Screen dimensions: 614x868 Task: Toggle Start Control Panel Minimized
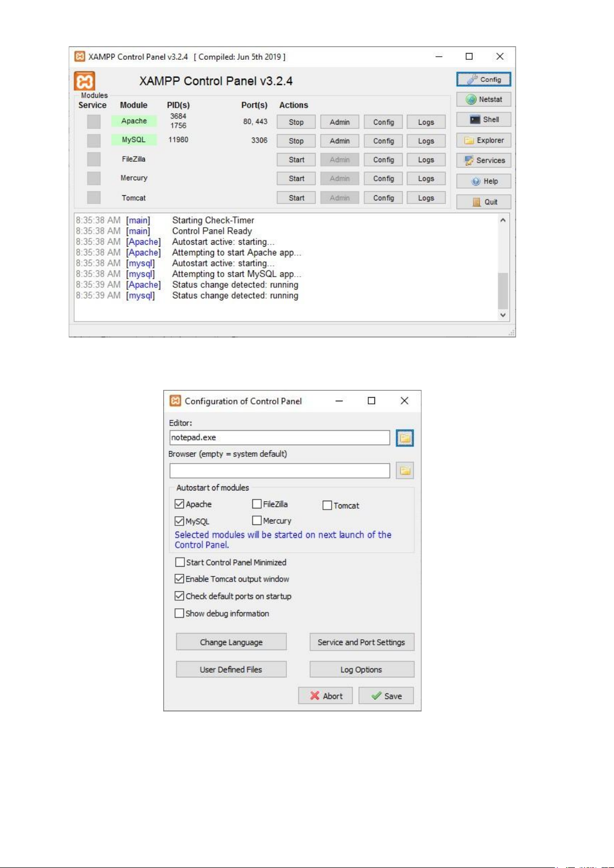click(180, 562)
